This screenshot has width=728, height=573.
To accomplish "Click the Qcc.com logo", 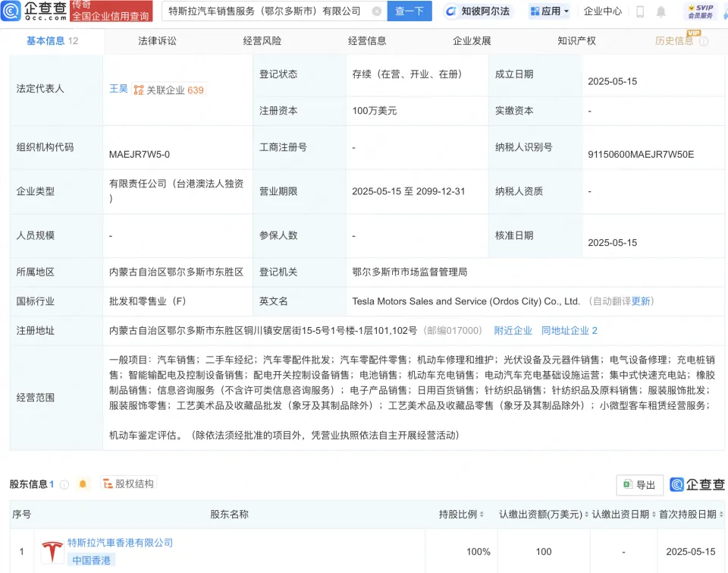I will click(x=34, y=11).
